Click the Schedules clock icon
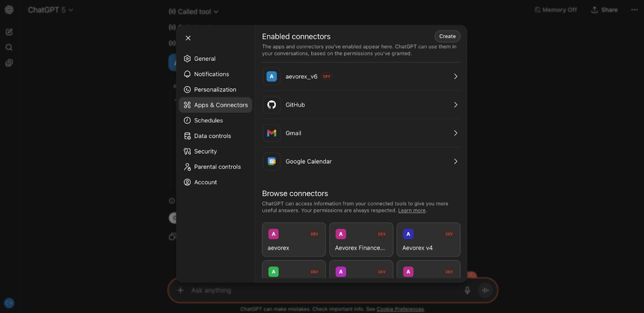The width and height of the screenshot is (644, 313). click(187, 120)
